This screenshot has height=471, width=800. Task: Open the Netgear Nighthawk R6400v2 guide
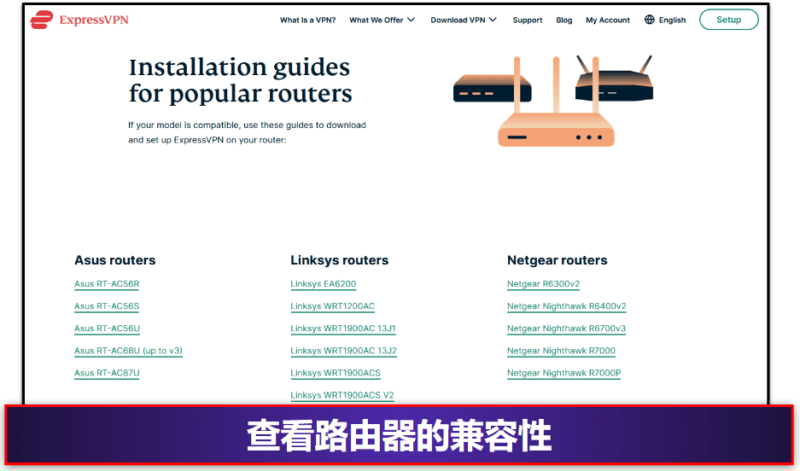(x=566, y=307)
